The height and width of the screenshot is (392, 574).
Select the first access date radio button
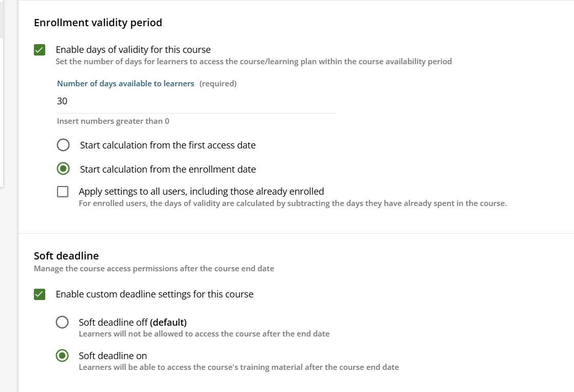(63, 145)
